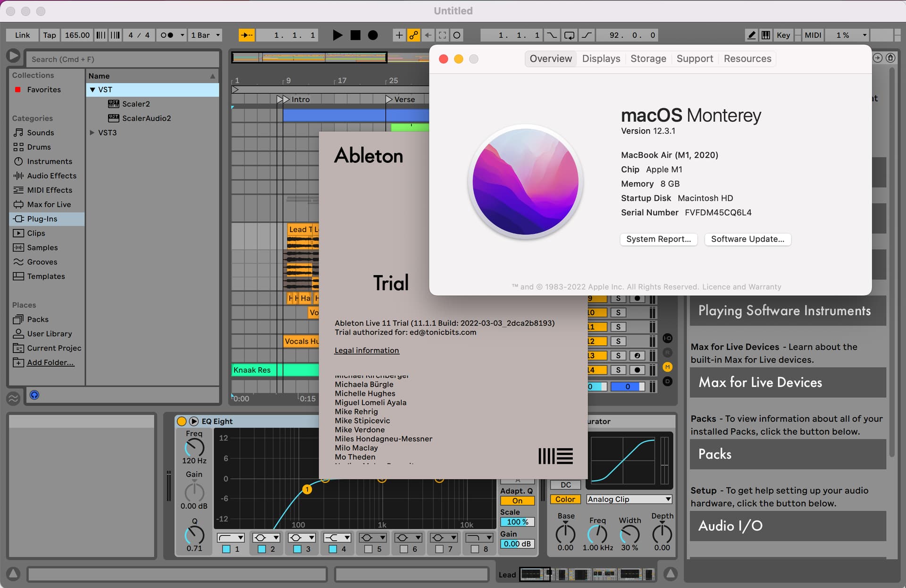Image resolution: width=906 pixels, height=588 pixels.
Task: Click the MIDI Arrangement Overdub plus icon
Action: point(399,35)
